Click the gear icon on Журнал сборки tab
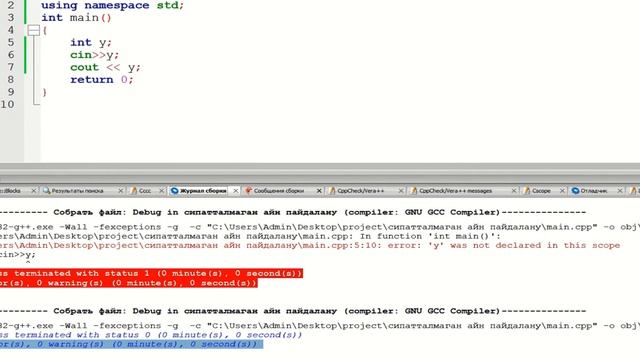This screenshot has width=640, height=360. 175,191
